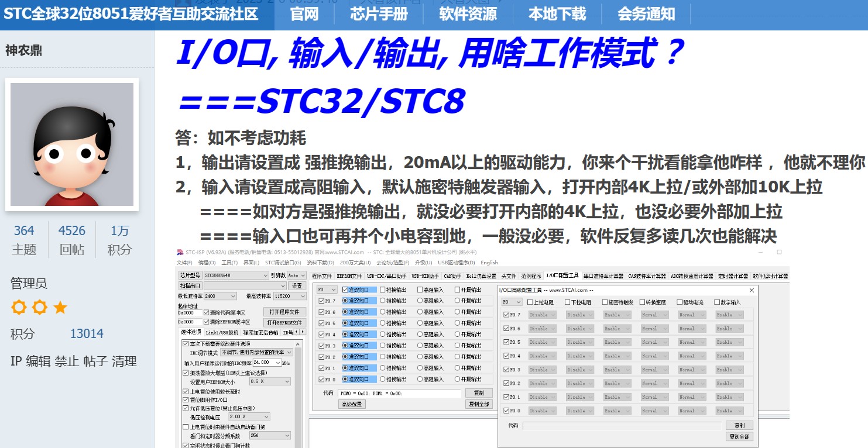Click the orange star rank icon

pos(60,308)
